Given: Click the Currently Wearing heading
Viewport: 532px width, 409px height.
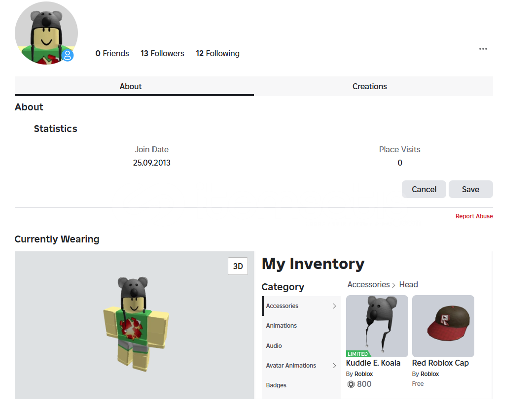Looking at the screenshot, I should pyautogui.click(x=57, y=239).
